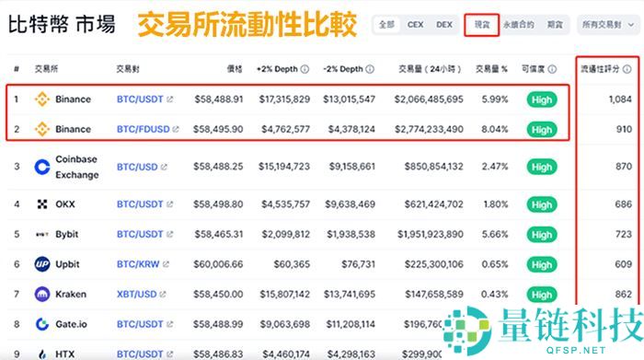Open the Gate.io BTC/USDT pair link

coord(140,324)
